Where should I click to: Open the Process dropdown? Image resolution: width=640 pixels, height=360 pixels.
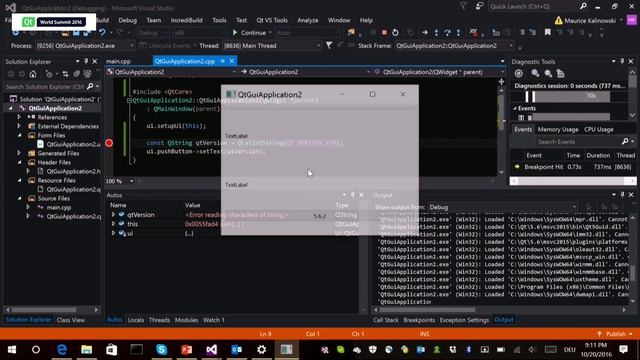[x=85, y=46]
